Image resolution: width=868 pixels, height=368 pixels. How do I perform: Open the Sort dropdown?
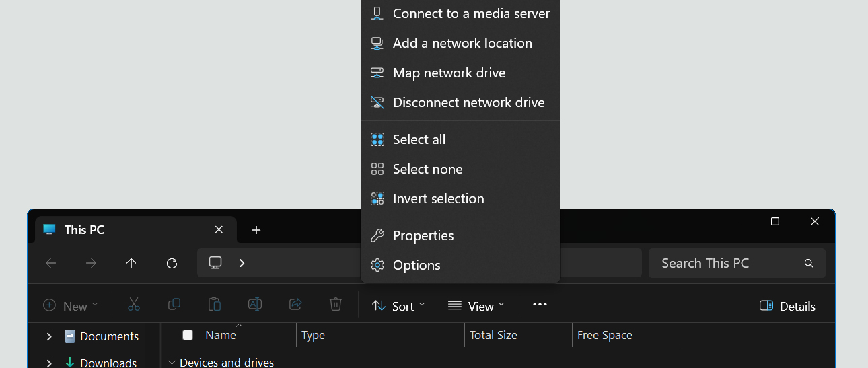click(398, 305)
